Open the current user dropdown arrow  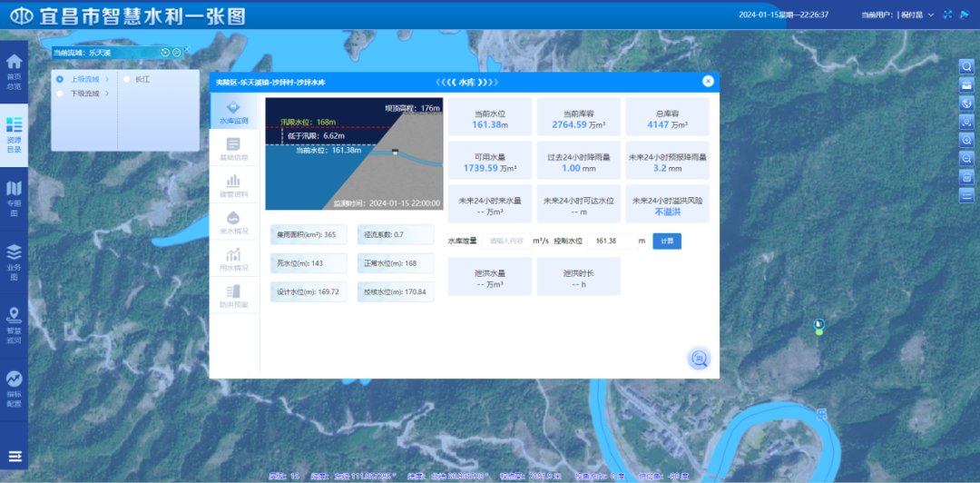[x=932, y=15]
